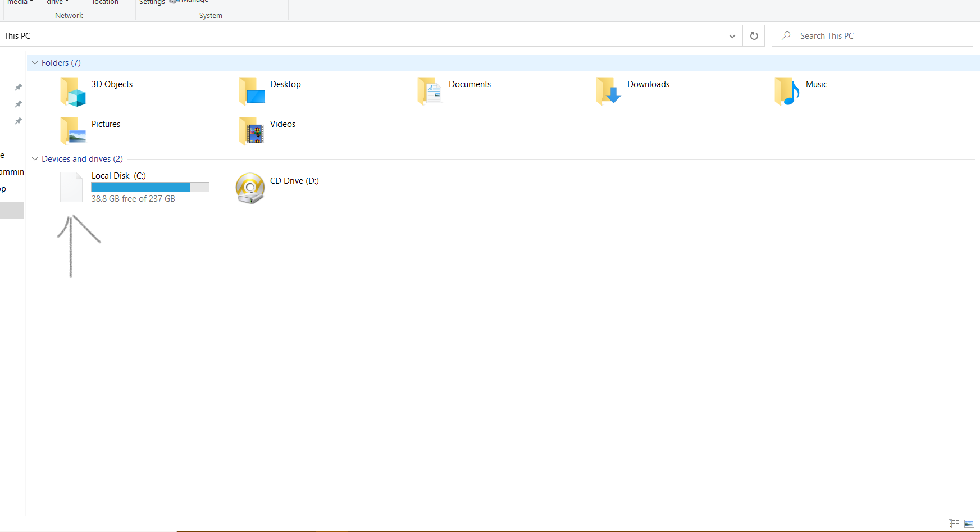Click the "38.8 GB free of 237 GB" text
Viewport: 980px width, 532px height.
click(133, 199)
